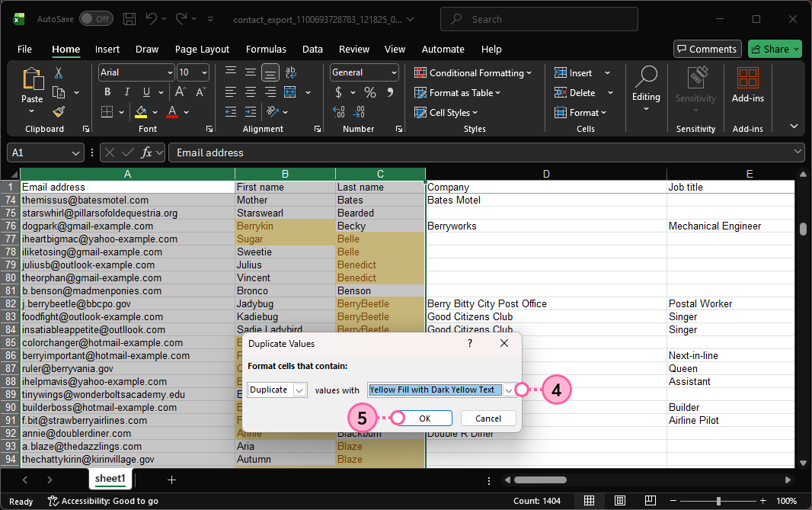Toggle Middle Align for cells
This screenshot has width=812, height=510.
pos(250,73)
